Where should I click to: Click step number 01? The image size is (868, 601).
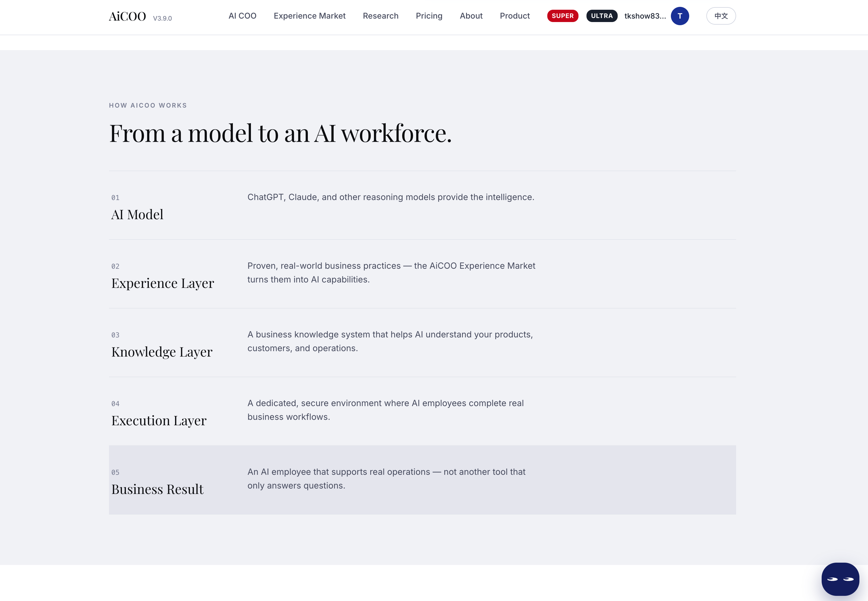(x=115, y=198)
